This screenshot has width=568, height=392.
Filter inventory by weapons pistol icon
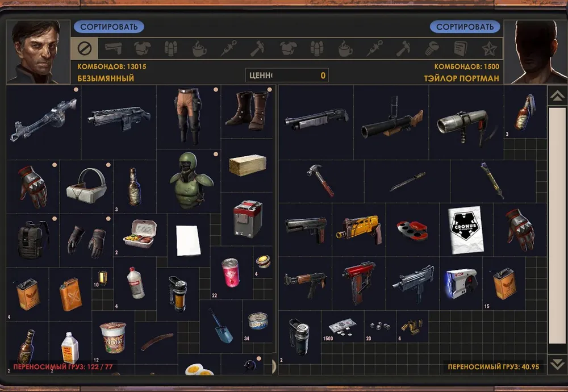(x=113, y=49)
